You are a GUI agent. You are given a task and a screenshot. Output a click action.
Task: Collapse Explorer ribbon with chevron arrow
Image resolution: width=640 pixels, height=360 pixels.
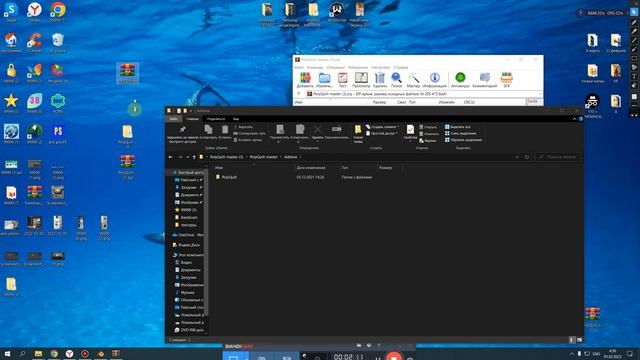click(574, 119)
